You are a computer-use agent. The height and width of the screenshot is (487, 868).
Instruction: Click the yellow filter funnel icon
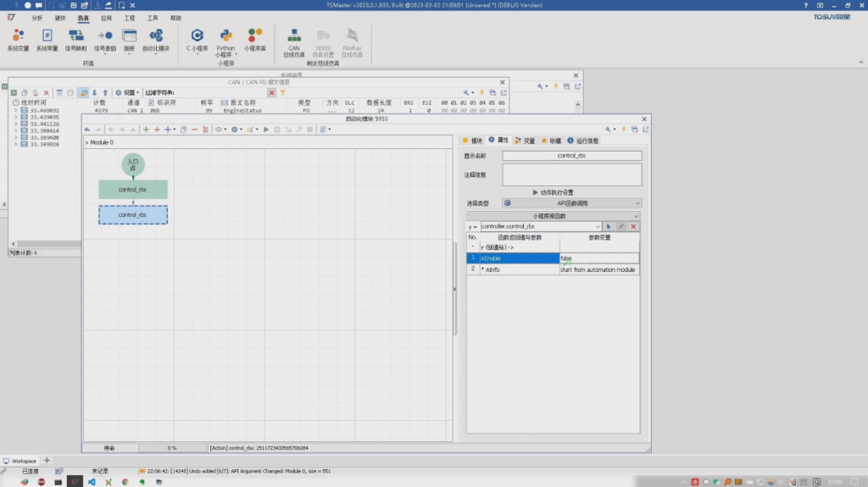click(x=283, y=92)
